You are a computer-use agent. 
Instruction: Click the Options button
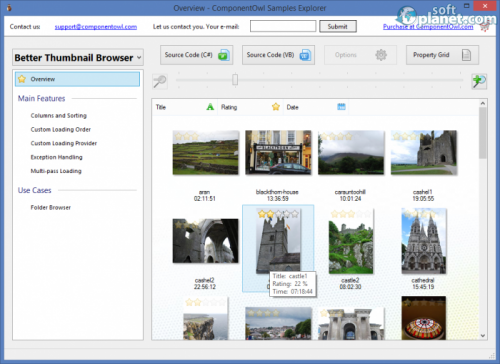[360, 55]
